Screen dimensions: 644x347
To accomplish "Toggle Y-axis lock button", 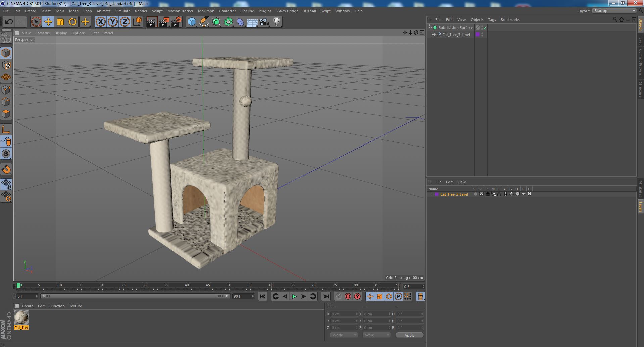I will (x=113, y=22).
